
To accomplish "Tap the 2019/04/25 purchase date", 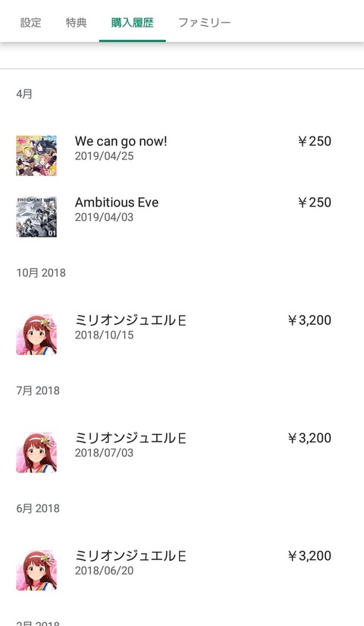I will click(x=104, y=156).
